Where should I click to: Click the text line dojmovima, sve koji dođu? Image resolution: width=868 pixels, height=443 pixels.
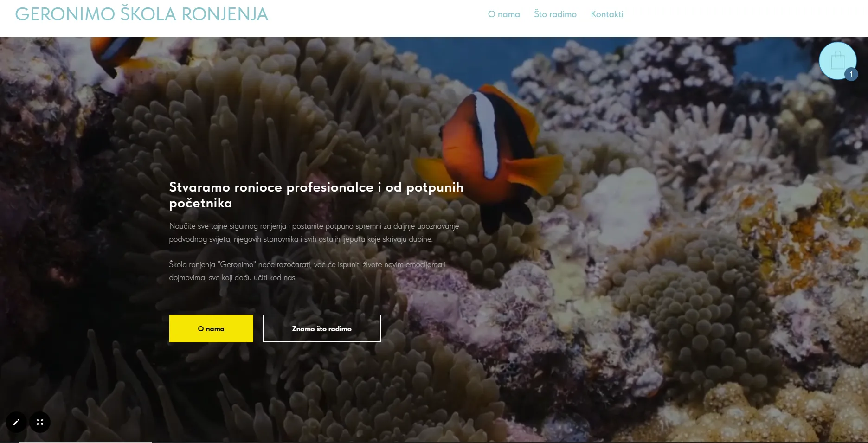[232, 277]
